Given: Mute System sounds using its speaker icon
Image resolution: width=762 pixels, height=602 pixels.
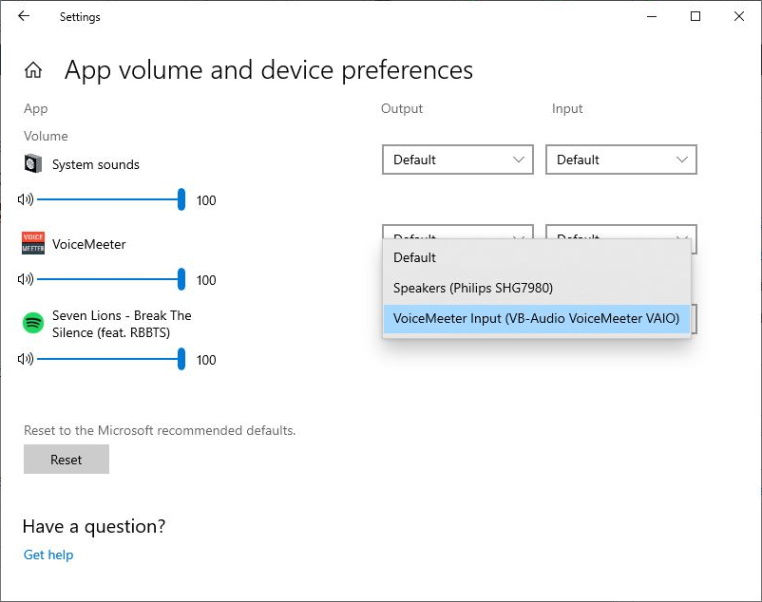Looking at the screenshot, I should [x=25, y=199].
